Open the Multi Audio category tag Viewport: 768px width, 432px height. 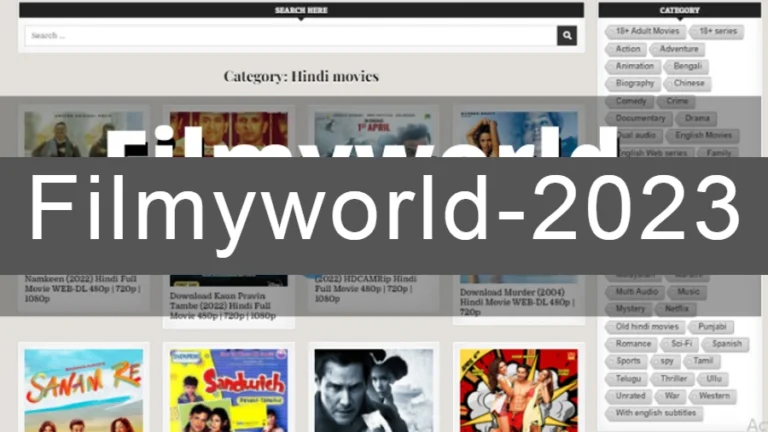[635, 292]
